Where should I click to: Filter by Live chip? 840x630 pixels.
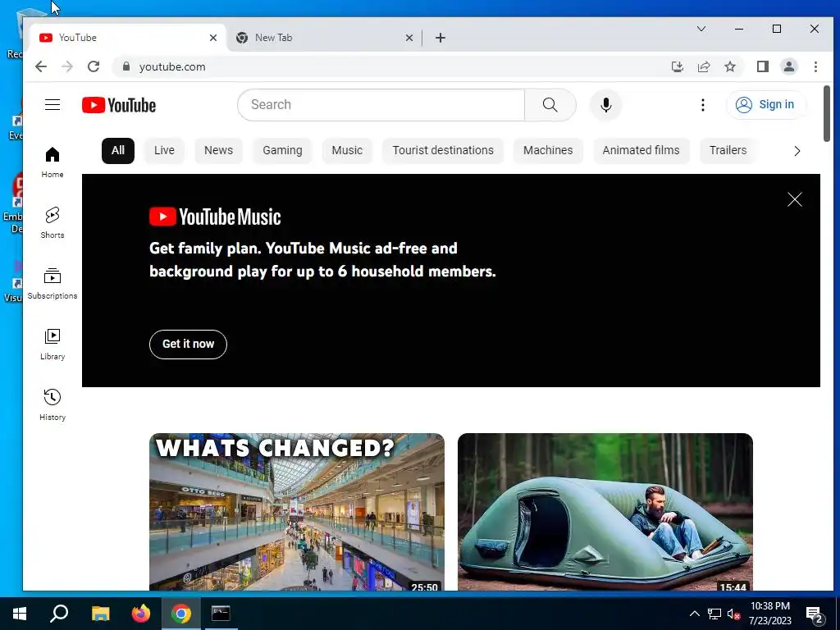164,151
